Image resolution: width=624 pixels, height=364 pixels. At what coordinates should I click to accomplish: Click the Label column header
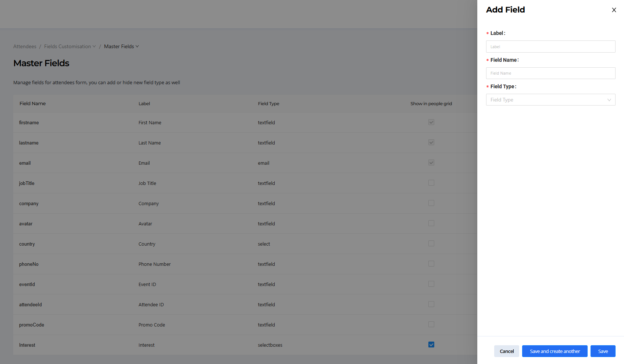144,104
